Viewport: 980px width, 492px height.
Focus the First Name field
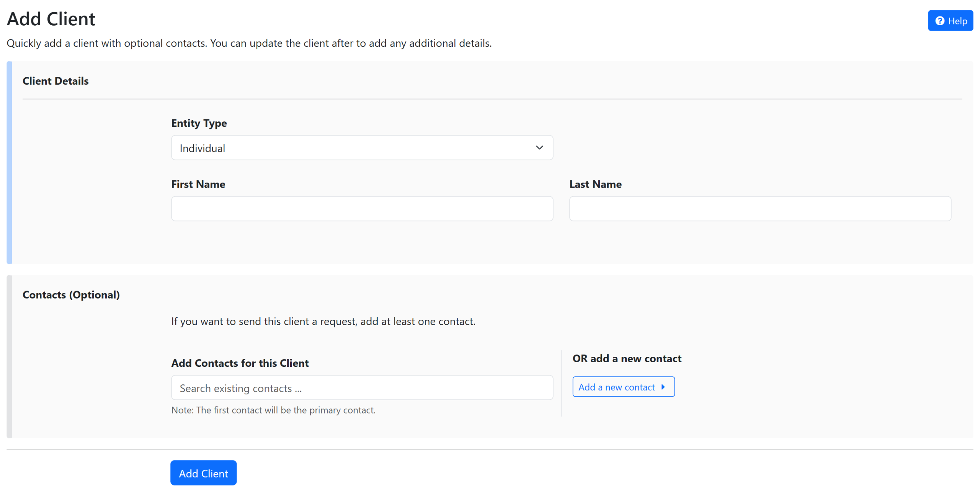point(362,209)
